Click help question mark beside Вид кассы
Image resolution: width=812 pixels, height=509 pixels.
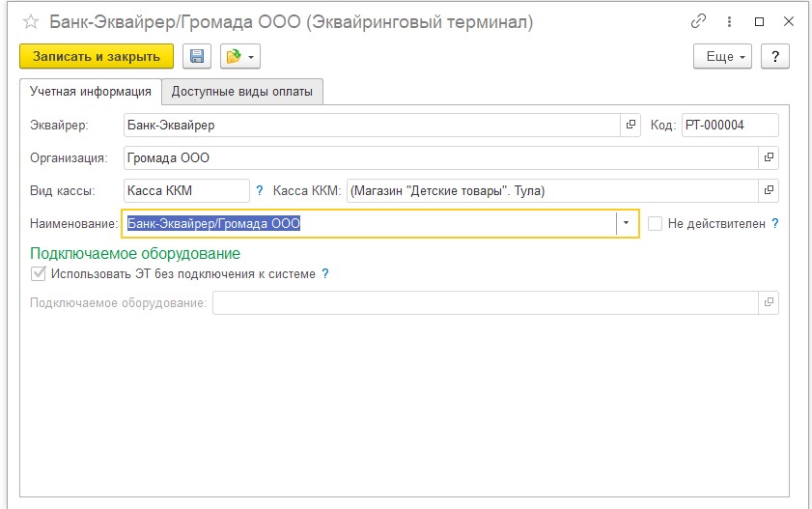(259, 190)
